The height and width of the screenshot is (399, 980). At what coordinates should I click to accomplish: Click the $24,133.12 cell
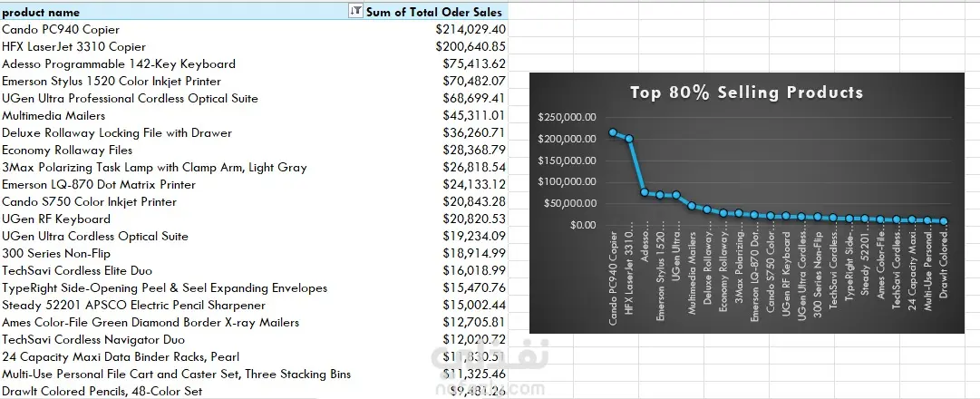tap(474, 184)
